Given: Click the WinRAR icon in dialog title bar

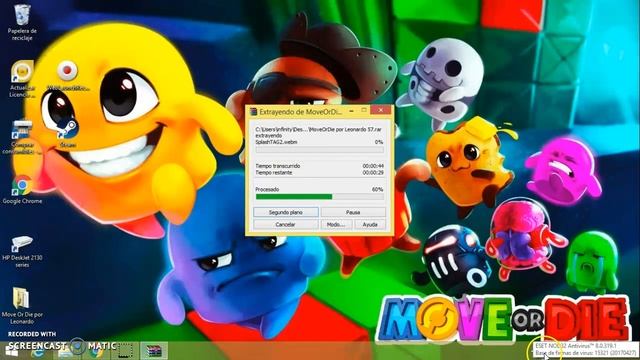Looking at the screenshot, I should click(x=253, y=111).
